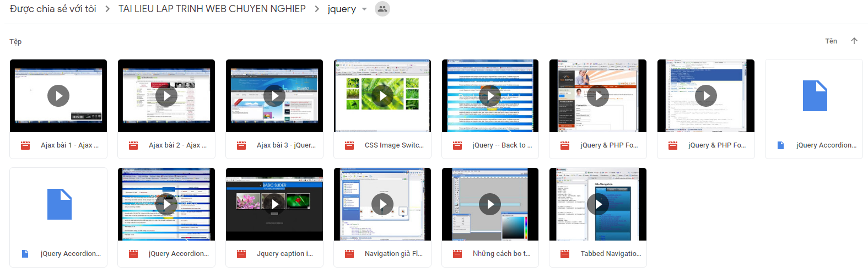868x278 pixels.
Task: Play the Navigation giả Fl... video
Action: point(382,204)
